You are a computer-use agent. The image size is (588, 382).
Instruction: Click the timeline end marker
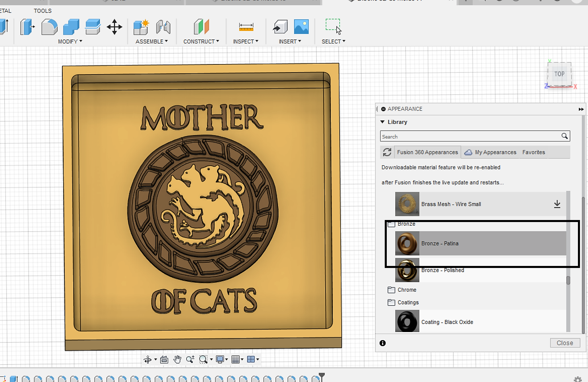pos(322,377)
